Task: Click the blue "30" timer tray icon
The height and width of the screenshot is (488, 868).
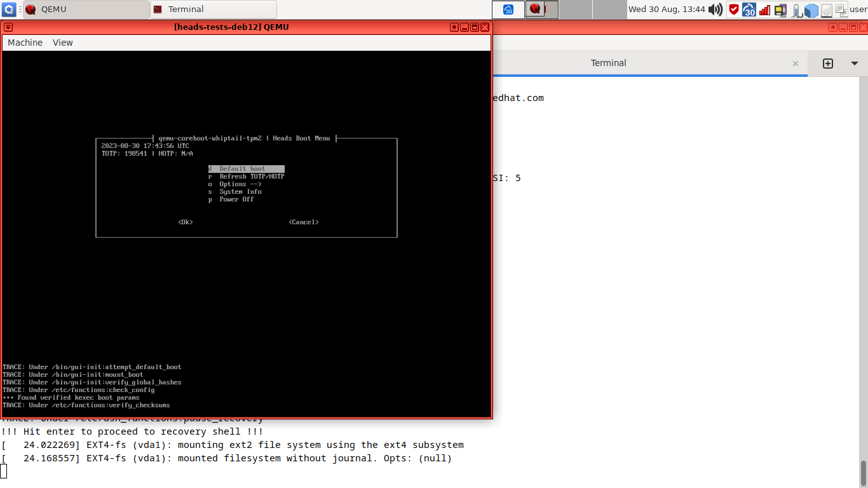Action: point(749,9)
